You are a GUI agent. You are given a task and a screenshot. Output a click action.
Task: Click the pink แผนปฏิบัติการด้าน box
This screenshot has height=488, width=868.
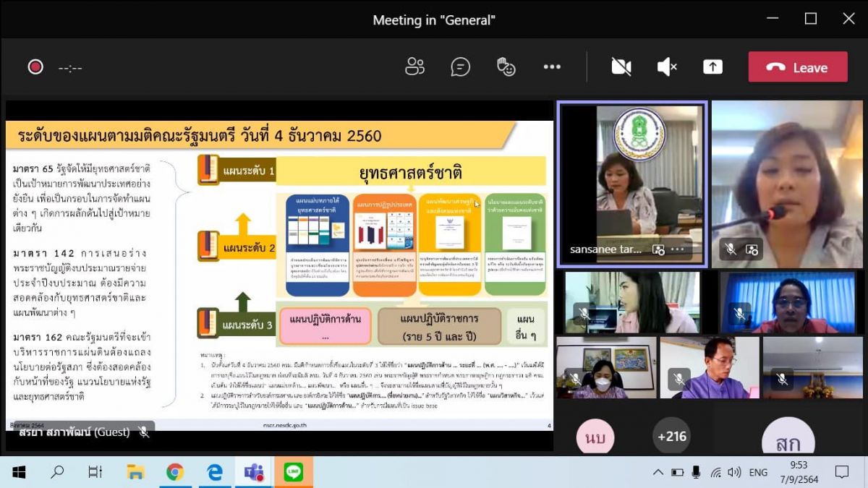click(x=325, y=325)
